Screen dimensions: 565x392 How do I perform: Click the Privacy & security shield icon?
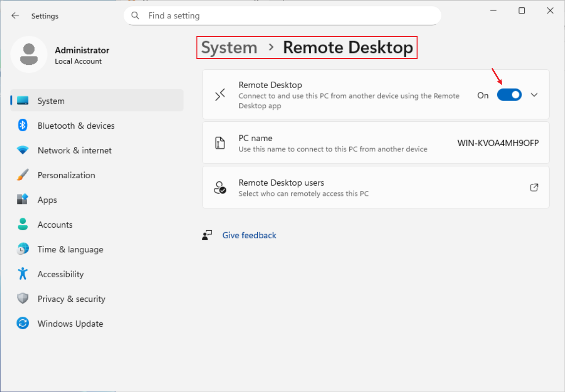[x=23, y=298]
